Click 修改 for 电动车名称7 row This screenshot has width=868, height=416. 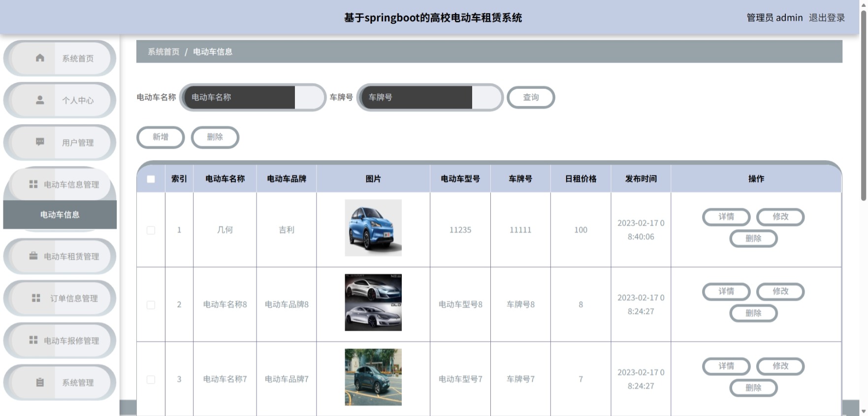[780, 366]
